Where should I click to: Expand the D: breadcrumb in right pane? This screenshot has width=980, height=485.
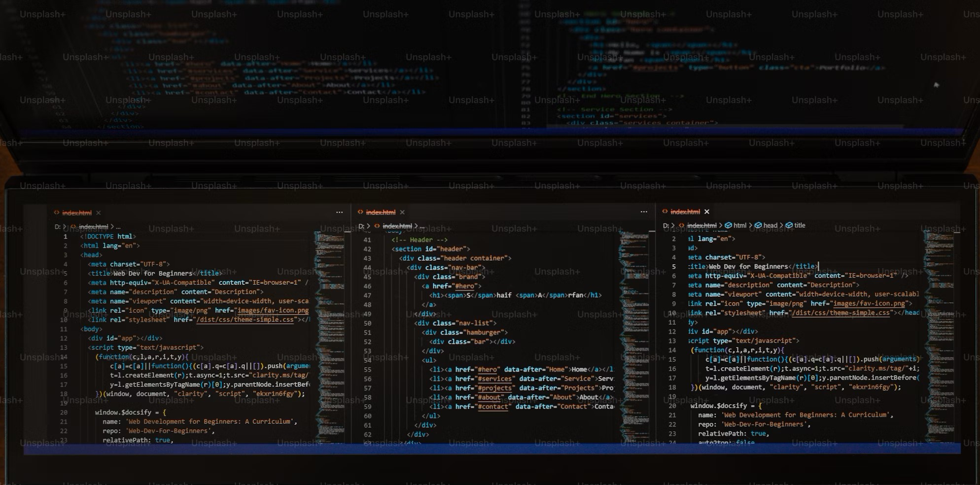tap(665, 226)
